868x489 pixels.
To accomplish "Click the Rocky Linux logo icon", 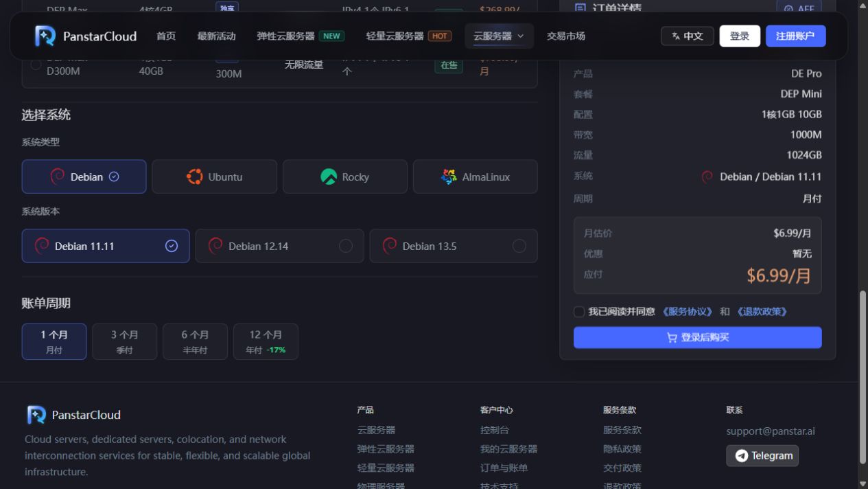I will click(329, 177).
